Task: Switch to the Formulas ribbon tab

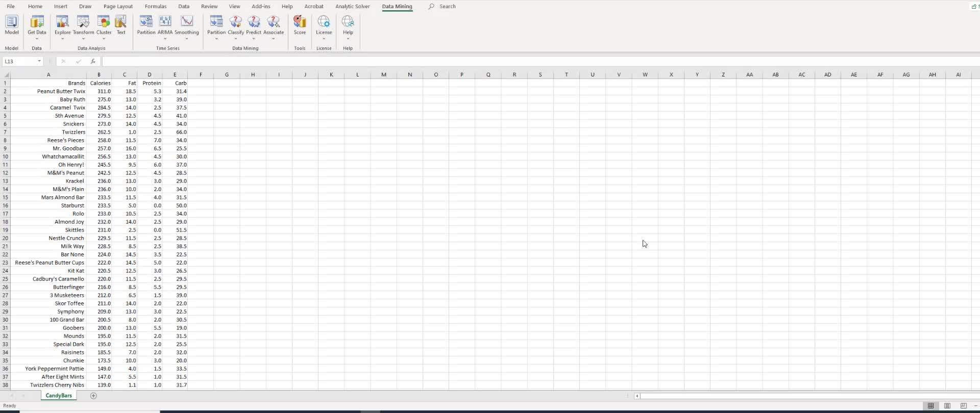Action: (x=156, y=7)
